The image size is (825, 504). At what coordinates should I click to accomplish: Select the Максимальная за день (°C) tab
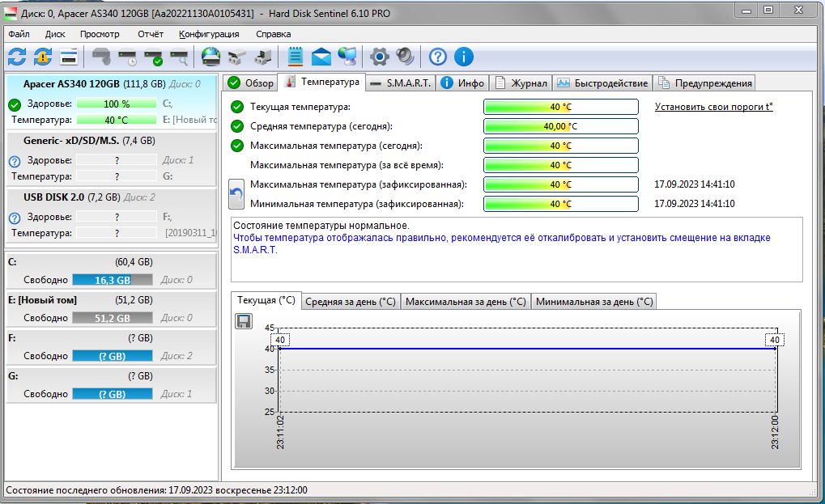point(466,302)
